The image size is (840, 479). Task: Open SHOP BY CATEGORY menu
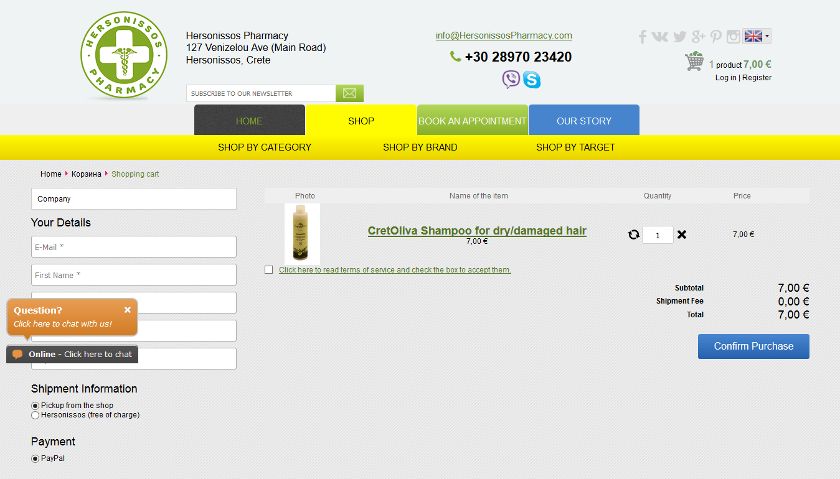265,147
